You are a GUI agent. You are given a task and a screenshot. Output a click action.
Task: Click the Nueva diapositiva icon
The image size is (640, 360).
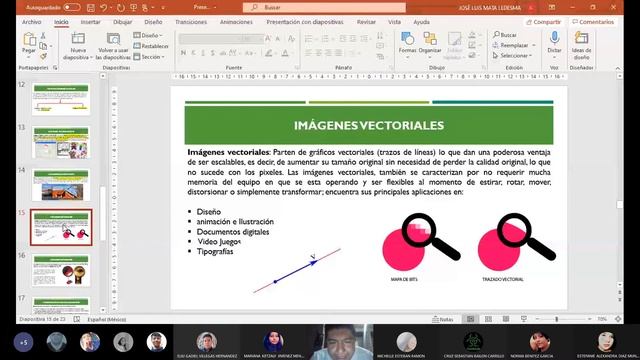coord(78,38)
